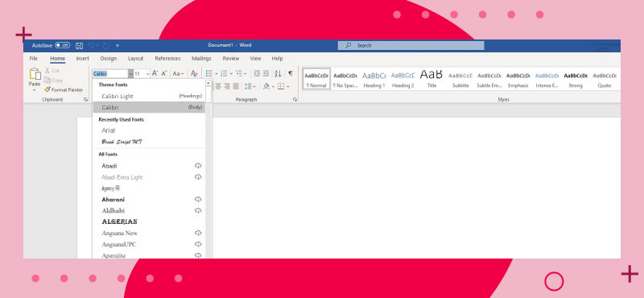The height and width of the screenshot is (298, 644).
Task: Click Decrease Indent icon
Action: point(257,73)
